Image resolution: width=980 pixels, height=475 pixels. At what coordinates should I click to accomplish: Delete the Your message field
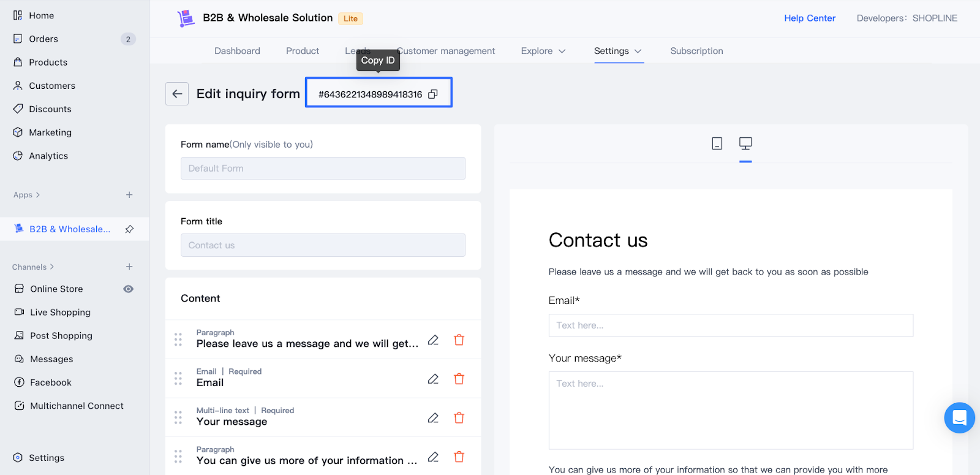(459, 418)
